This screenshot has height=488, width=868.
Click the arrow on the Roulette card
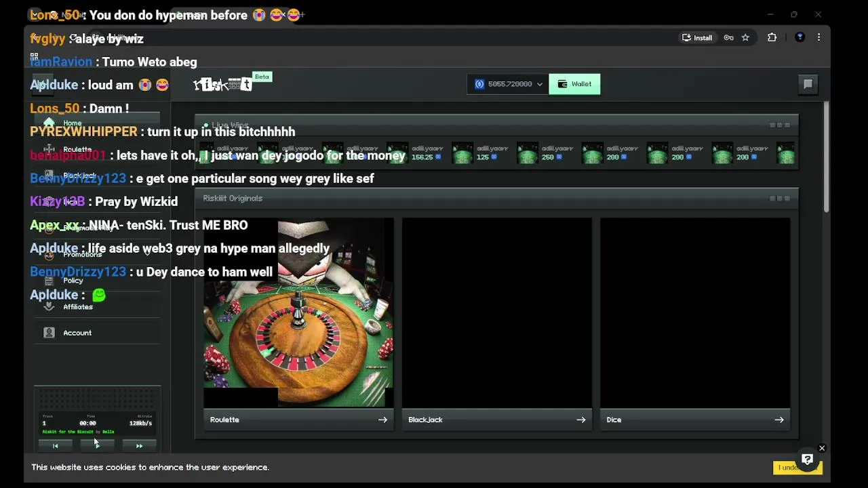[x=382, y=420]
